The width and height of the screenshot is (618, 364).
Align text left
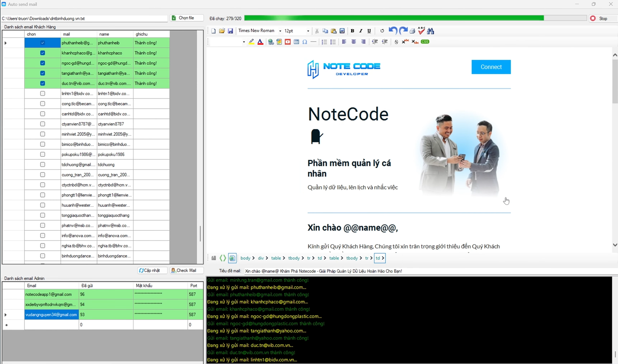click(344, 42)
